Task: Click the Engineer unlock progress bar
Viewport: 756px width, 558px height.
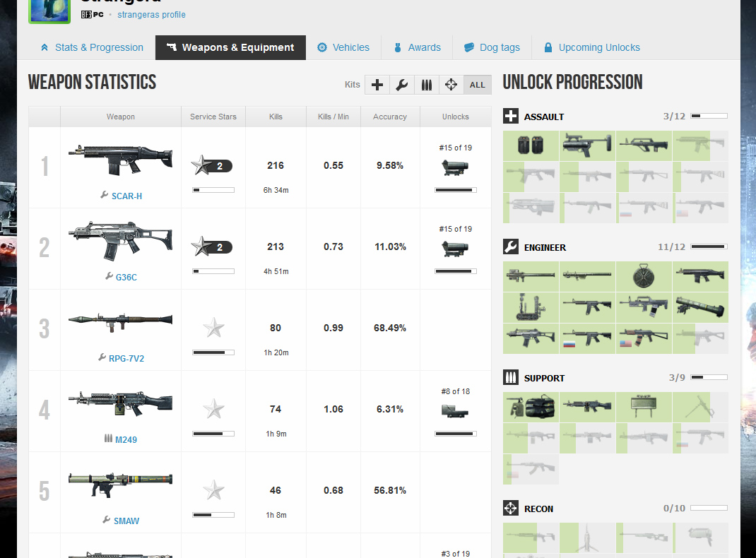Action: point(709,247)
